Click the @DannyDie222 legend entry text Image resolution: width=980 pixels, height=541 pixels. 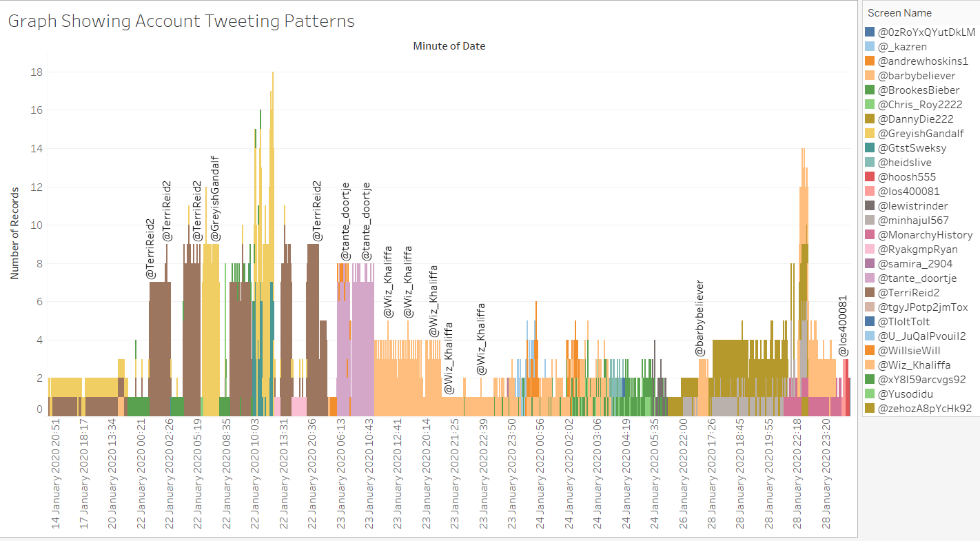click(x=915, y=119)
